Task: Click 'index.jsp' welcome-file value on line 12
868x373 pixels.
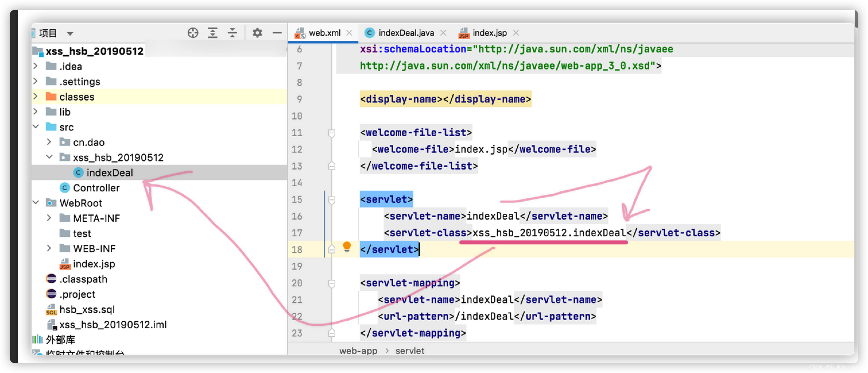Action: click(481, 149)
